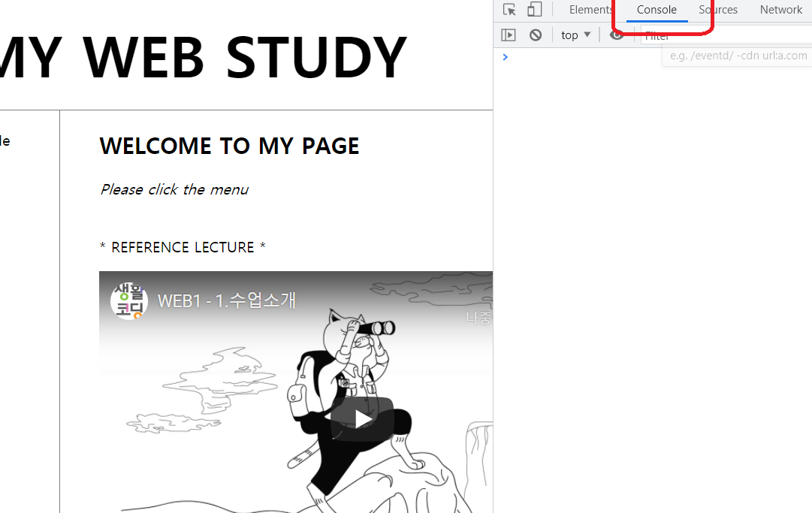812x513 pixels.
Task: Open the live expression eye icon
Action: point(616,35)
